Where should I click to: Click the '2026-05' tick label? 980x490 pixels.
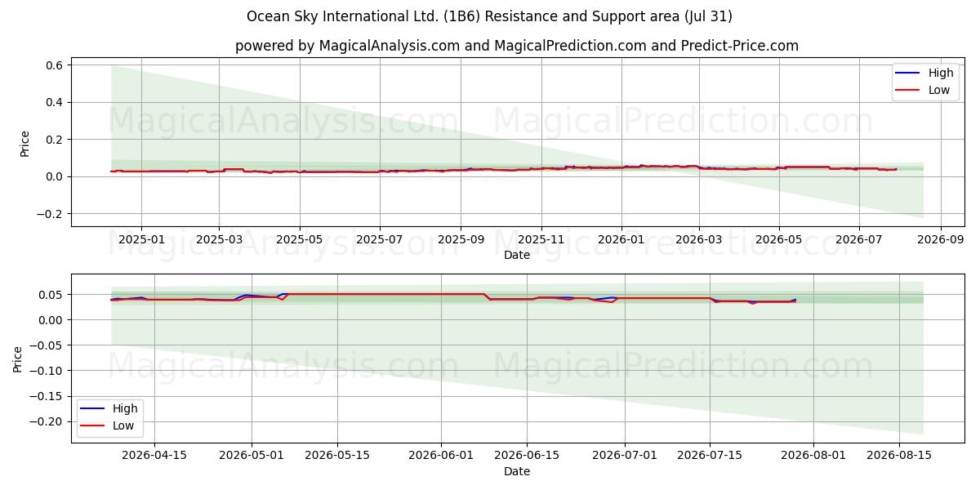[x=779, y=239]
